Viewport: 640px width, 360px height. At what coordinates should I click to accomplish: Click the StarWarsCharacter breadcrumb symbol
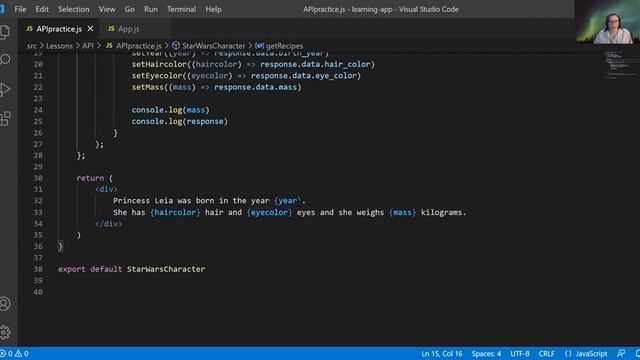coord(209,46)
